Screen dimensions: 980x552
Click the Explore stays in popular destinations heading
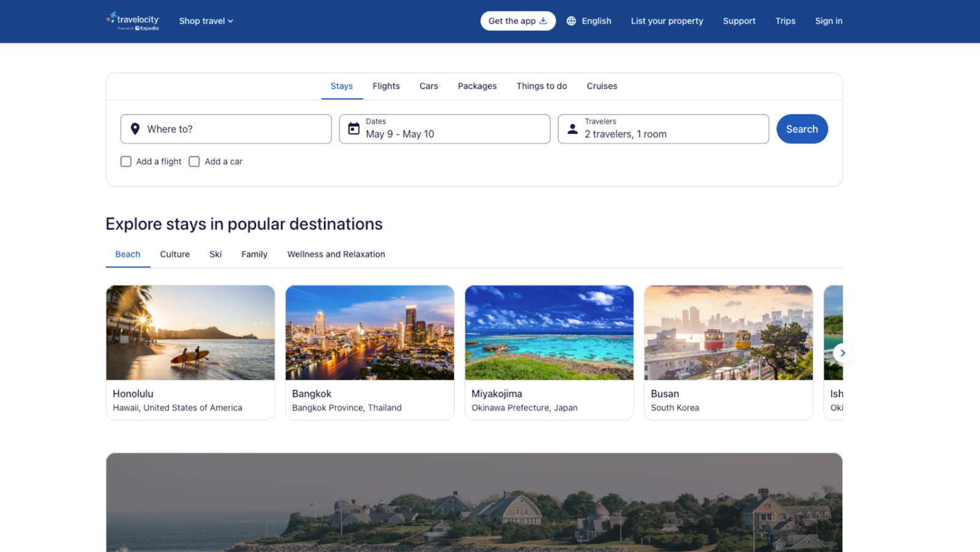244,224
